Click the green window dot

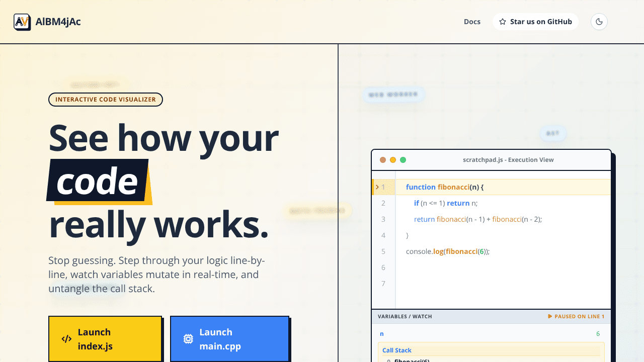pos(403,160)
